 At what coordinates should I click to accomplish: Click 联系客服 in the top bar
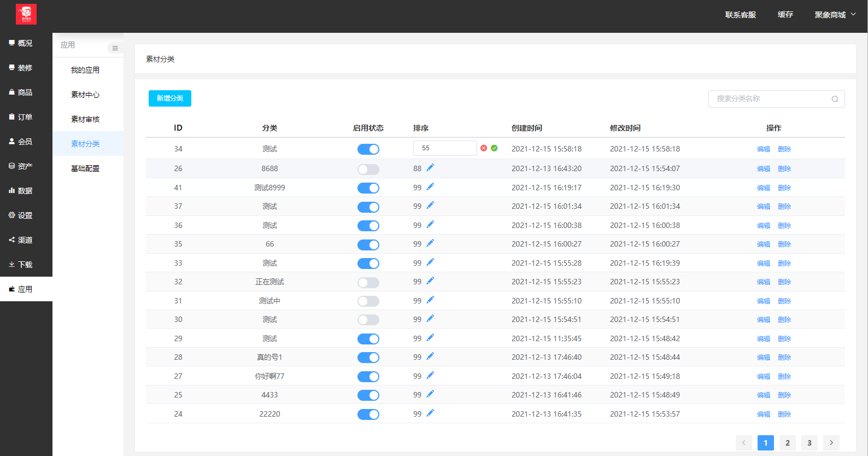pos(741,15)
